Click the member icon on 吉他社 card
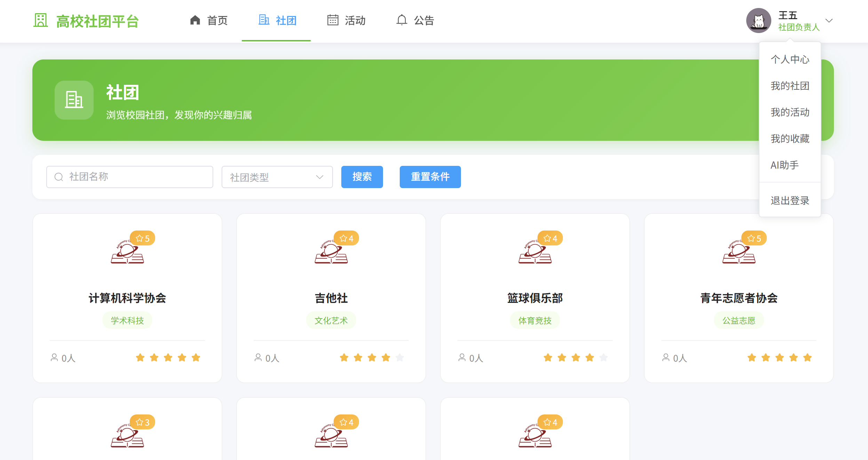The width and height of the screenshot is (868, 460). 258,357
